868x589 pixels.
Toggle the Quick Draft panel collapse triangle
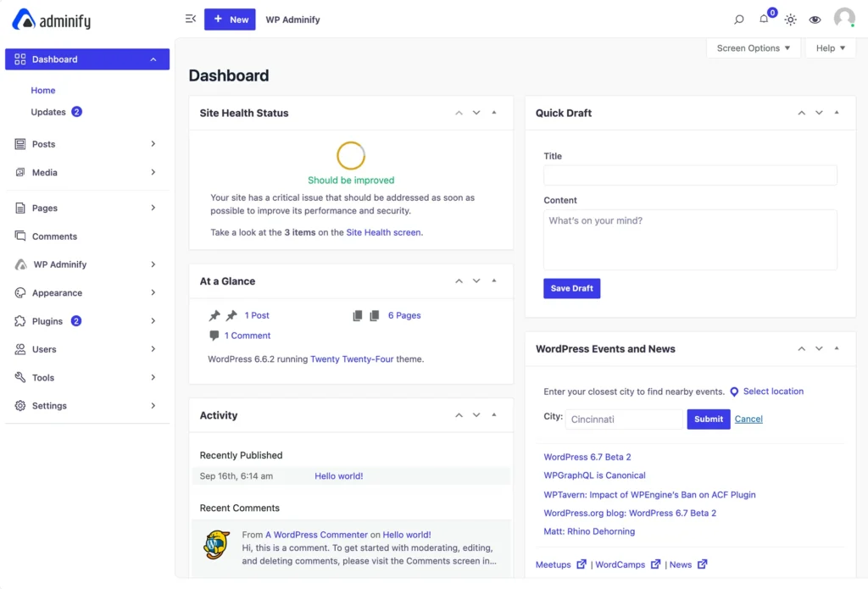837,113
